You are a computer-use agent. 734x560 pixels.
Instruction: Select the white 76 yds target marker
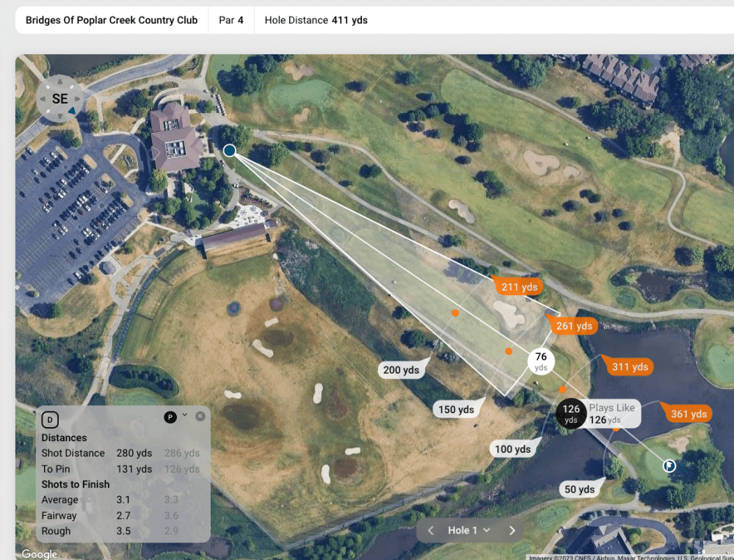point(541,361)
